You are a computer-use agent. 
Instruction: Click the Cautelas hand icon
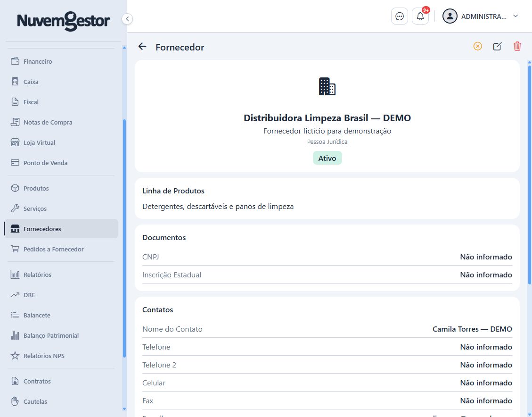click(15, 401)
